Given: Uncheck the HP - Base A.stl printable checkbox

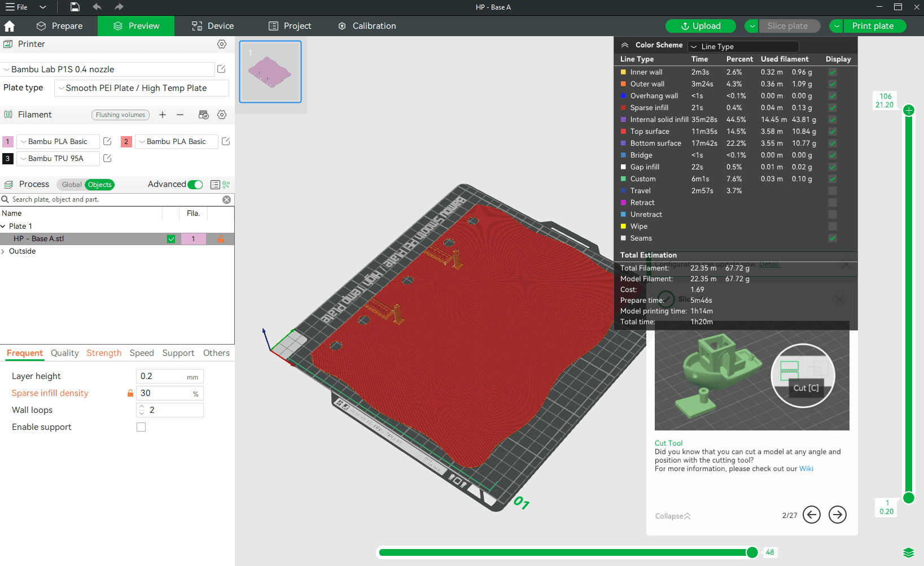Looking at the screenshot, I should coord(171,239).
